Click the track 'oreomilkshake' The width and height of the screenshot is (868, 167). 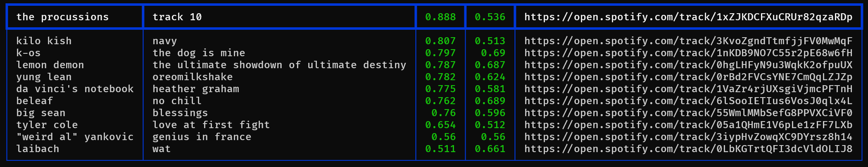(x=193, y=77)
